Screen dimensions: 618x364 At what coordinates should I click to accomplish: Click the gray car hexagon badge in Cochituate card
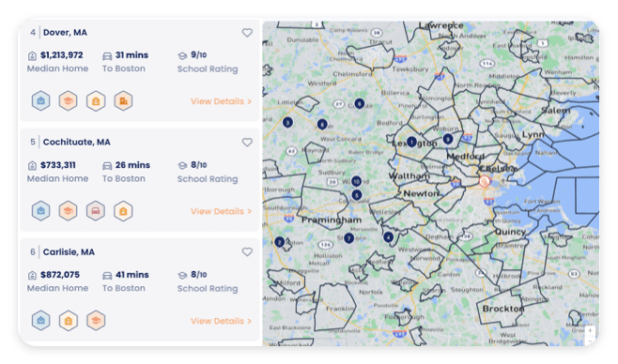click(x=96, y=211)
